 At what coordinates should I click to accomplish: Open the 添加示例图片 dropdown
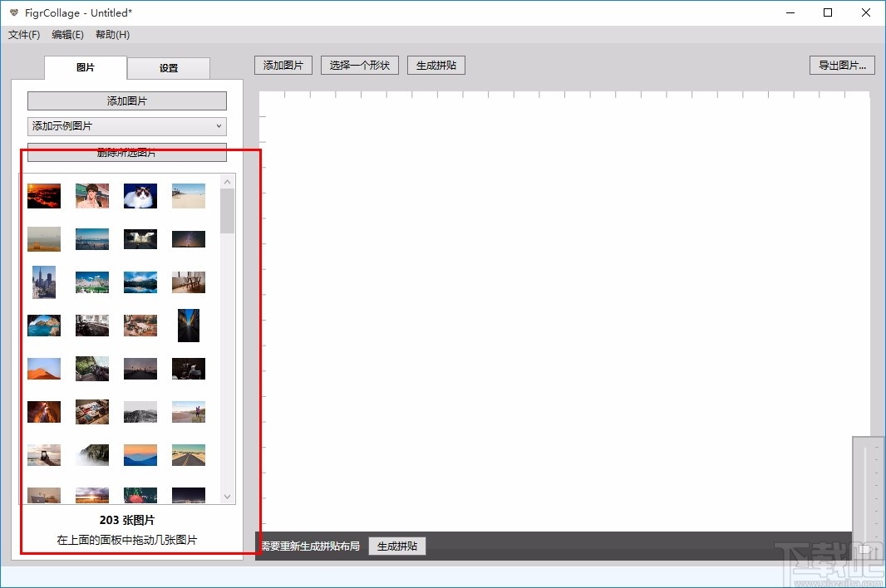tap(126, 126)
